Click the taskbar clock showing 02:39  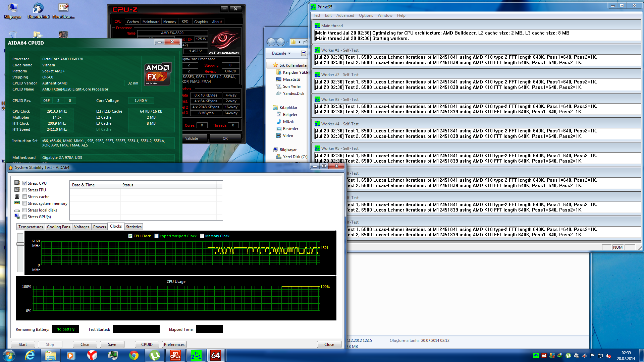coord(626,356)
